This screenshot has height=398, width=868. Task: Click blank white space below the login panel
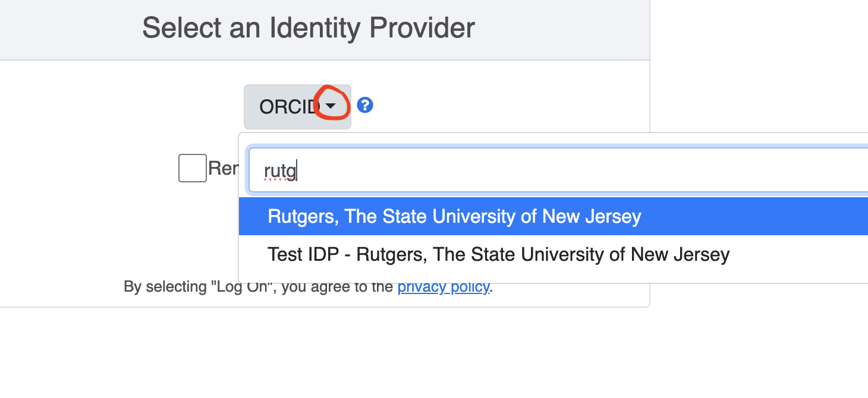(325, 353)
